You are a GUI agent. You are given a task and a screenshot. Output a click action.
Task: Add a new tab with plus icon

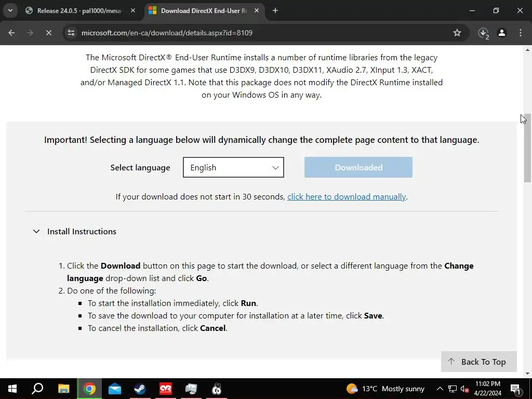click(275, 10)
